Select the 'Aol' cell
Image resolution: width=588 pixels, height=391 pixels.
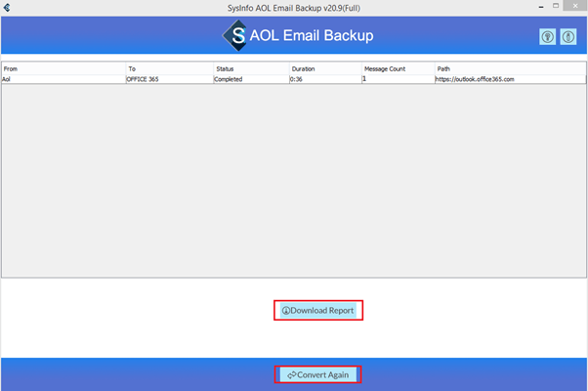[63, 79]
